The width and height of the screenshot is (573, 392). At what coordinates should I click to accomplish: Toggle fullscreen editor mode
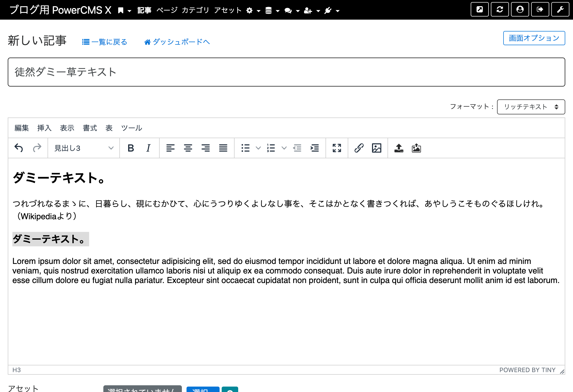click(x=337, y=148)
